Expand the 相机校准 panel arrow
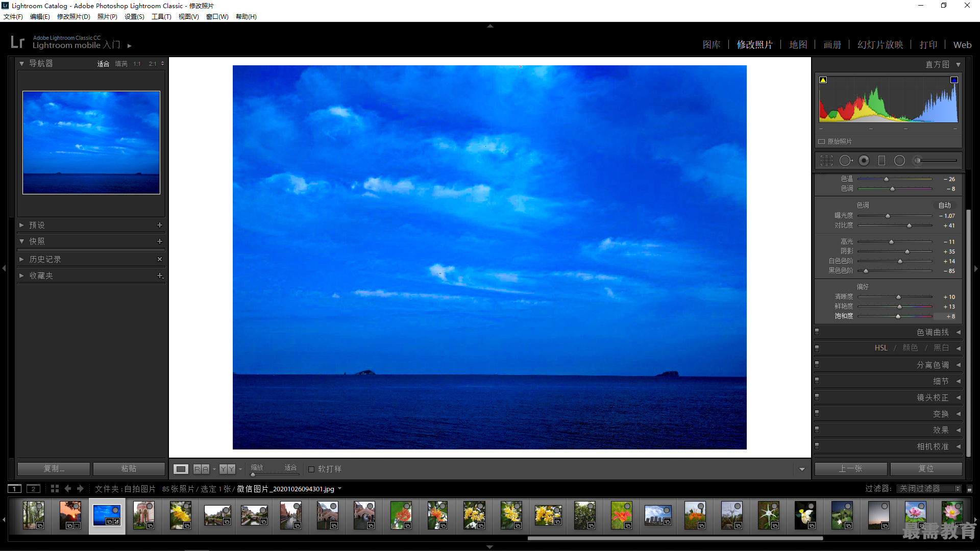 [958, 446]
